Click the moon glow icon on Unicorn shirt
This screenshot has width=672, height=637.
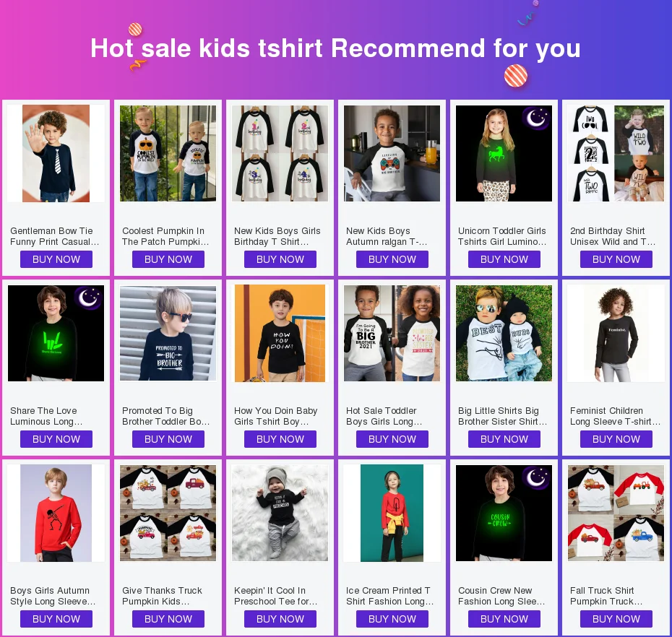click(x=535, y=118)
